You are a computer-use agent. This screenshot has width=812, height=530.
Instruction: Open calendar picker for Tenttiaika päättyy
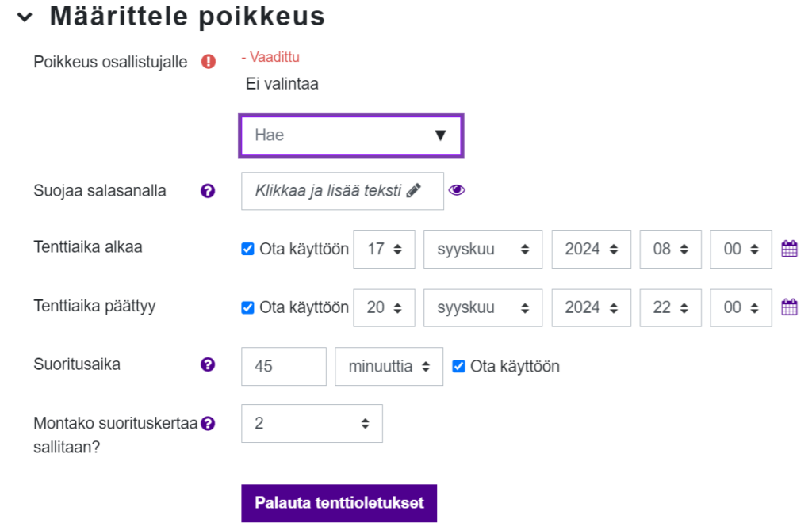coord(789,307)
